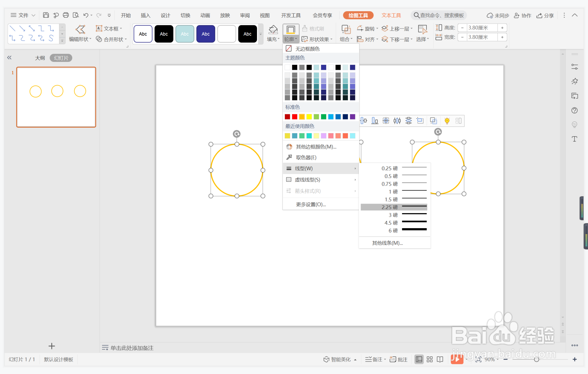
Task: Click the 填充 fill bucket icon
Action: point(273,29)
